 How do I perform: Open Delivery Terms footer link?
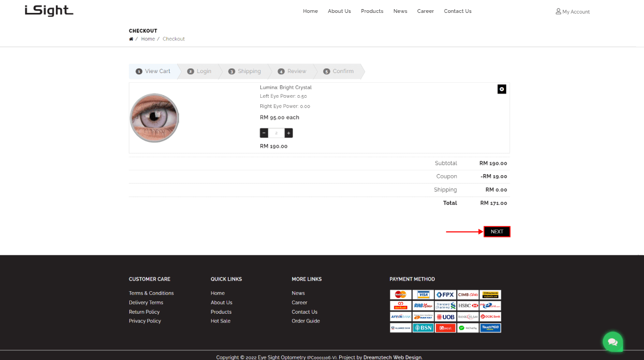coord(146,303)
